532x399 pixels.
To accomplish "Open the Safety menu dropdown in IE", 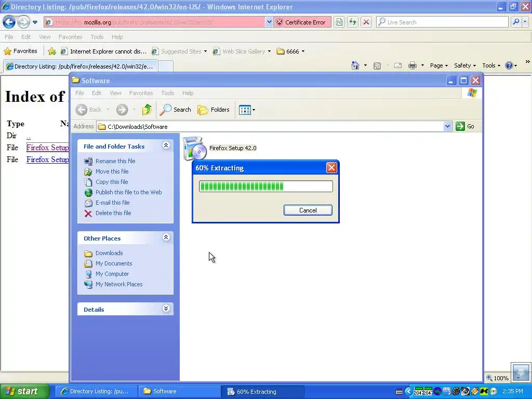I will (x=465, y=65).
